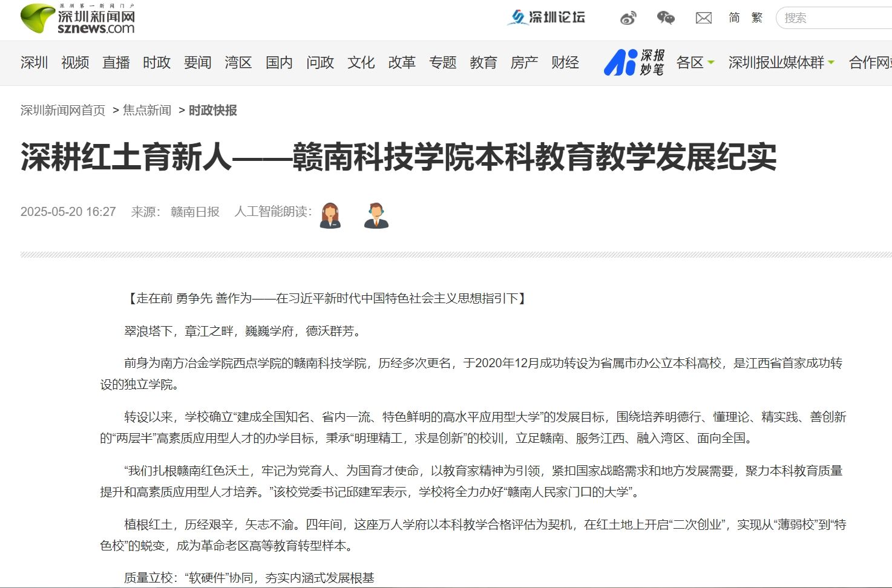The width and height of the screenshot is (892, 588).
Task: Click the email envelope icon
Action: [703, 18]
